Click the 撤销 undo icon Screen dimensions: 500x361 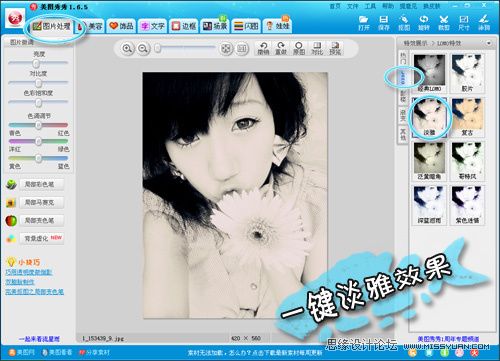263,49
